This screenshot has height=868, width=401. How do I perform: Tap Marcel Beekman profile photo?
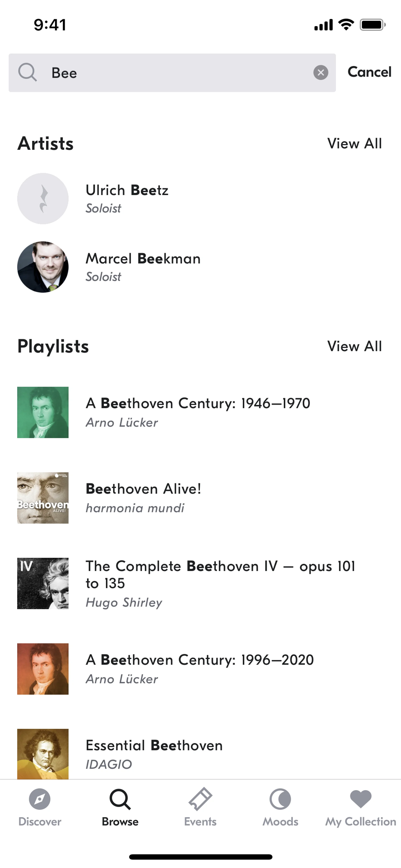pyautogui.click(x=43, y=267)
